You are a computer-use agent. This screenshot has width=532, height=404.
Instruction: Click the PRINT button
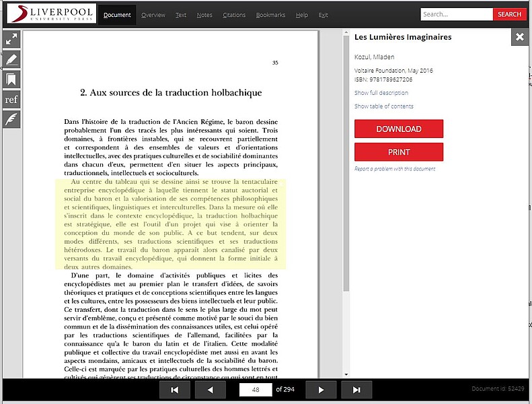click(399, 152)
